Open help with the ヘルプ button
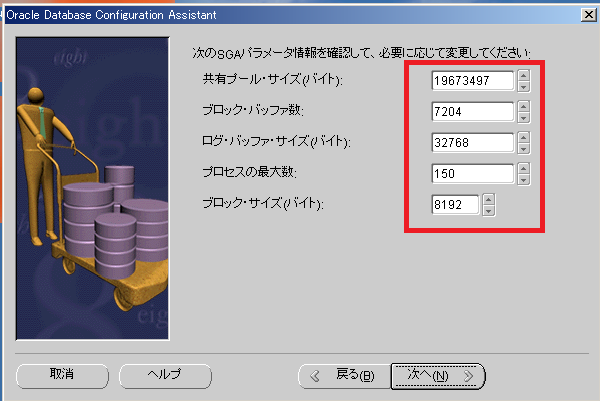Image resolution: width=600 pixels, height=401 pixels. click(165, 376)
